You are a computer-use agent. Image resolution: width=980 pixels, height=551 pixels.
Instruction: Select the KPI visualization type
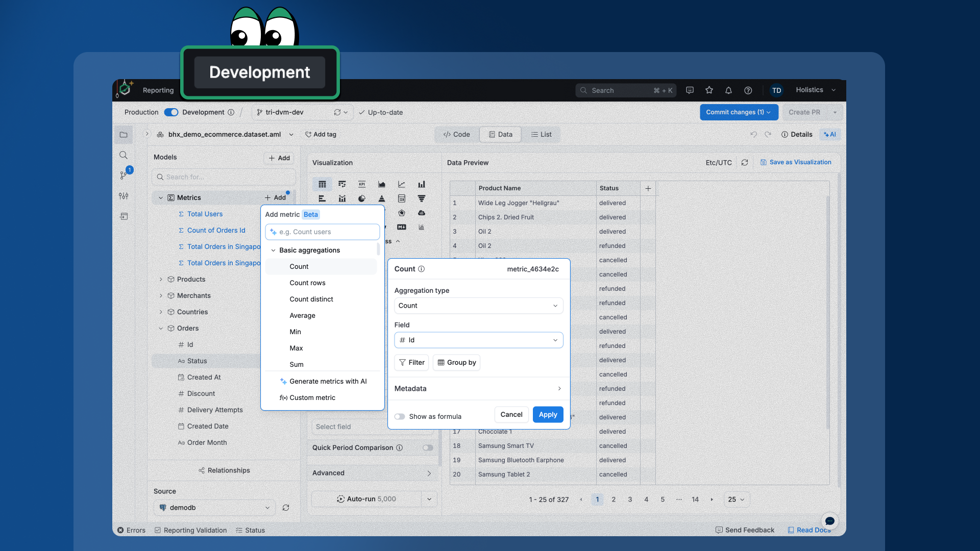coord(362,184)
